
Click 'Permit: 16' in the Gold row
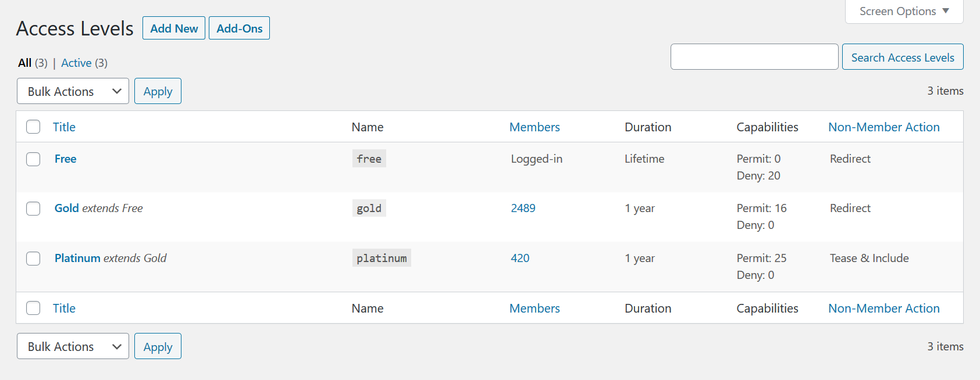[x=761, y=208]
